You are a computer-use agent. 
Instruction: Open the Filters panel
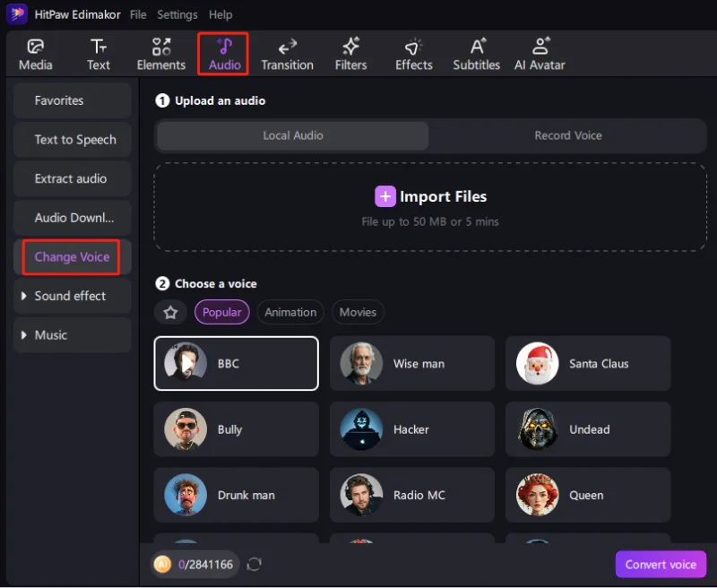coord(350,52)
